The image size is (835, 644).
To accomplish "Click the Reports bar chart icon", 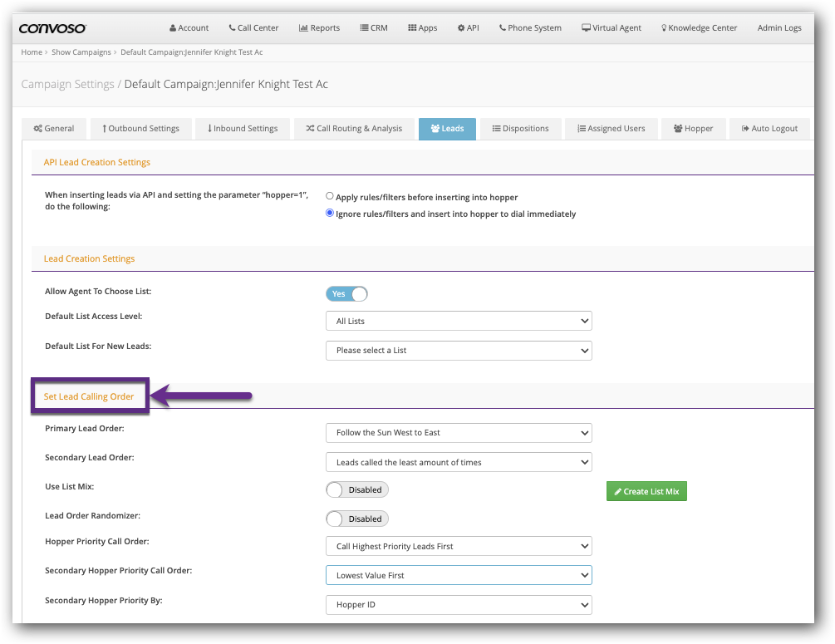I will [303, 27].
